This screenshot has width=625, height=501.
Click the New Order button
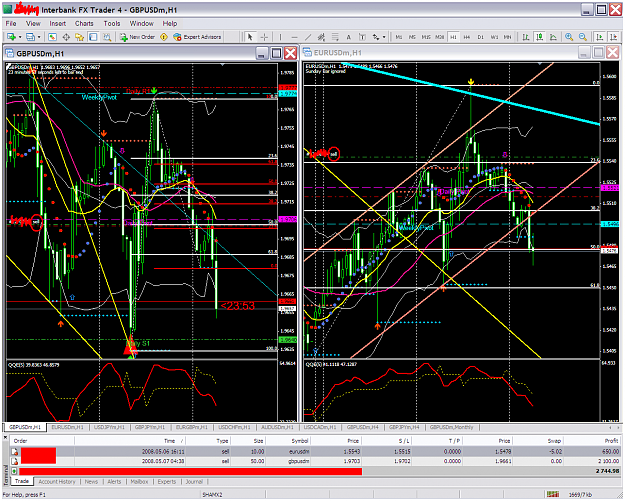pyautogui.click(x=137, y=37)
